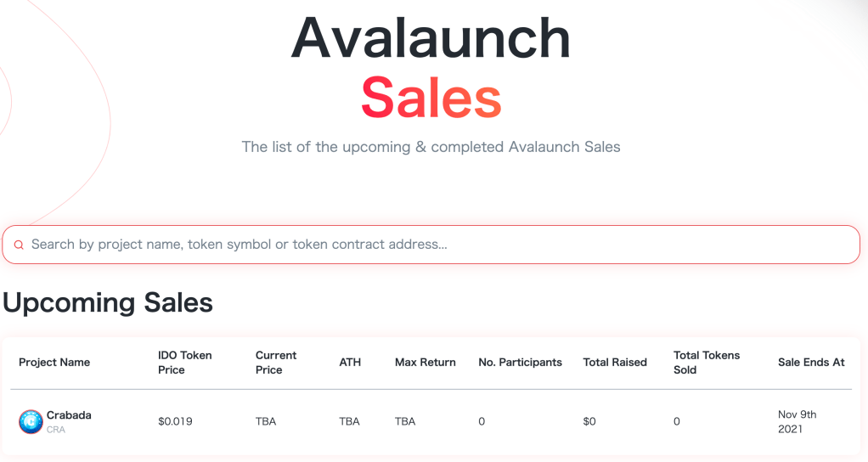Viewport: 868px width, 462px height.
Task: Open the Crabada project link
Action: [x=69, y=415]
